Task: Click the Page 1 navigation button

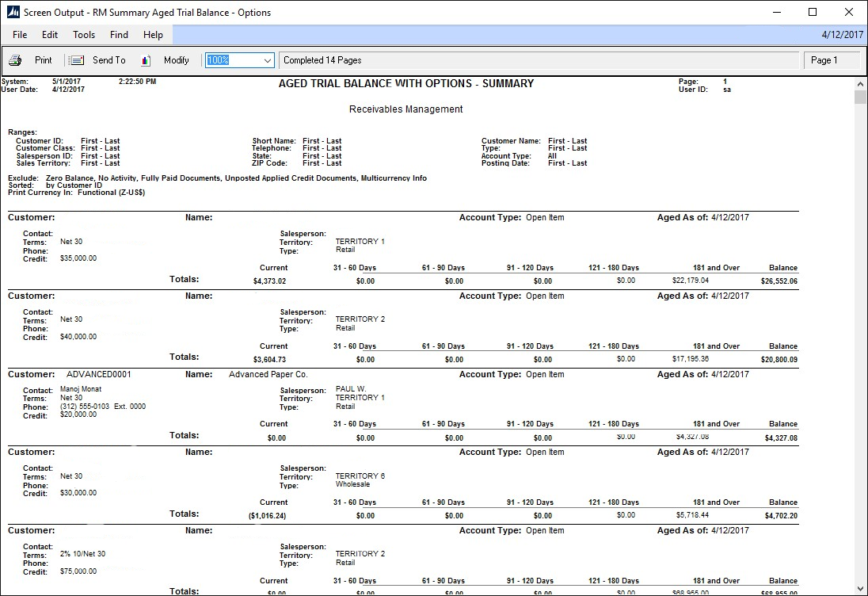Action: pos(832,59)
